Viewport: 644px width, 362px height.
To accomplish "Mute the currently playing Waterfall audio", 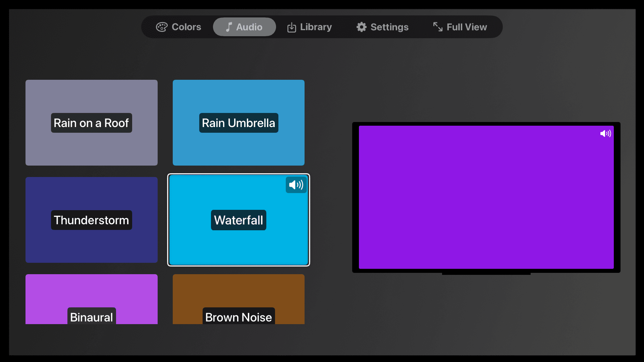I will (295, 185).
